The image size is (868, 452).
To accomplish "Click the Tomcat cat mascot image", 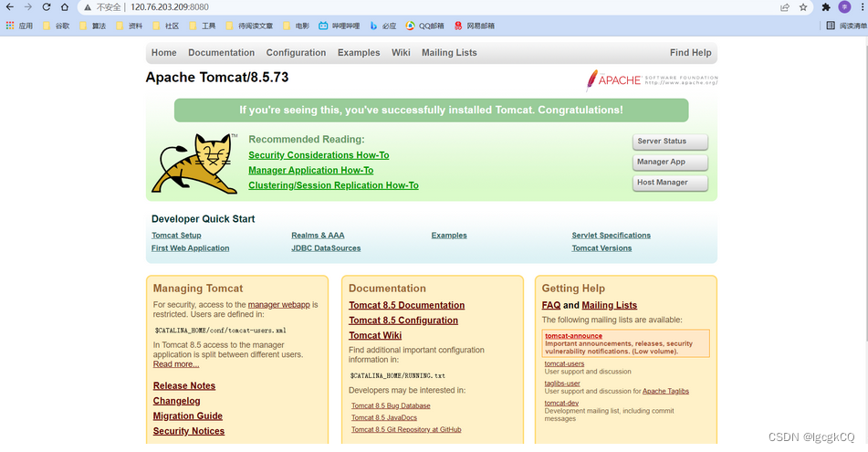I will (194, 163).
